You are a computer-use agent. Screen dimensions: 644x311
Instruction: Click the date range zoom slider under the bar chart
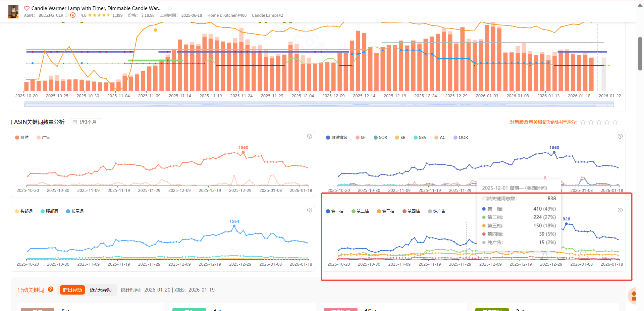point(319,105)
